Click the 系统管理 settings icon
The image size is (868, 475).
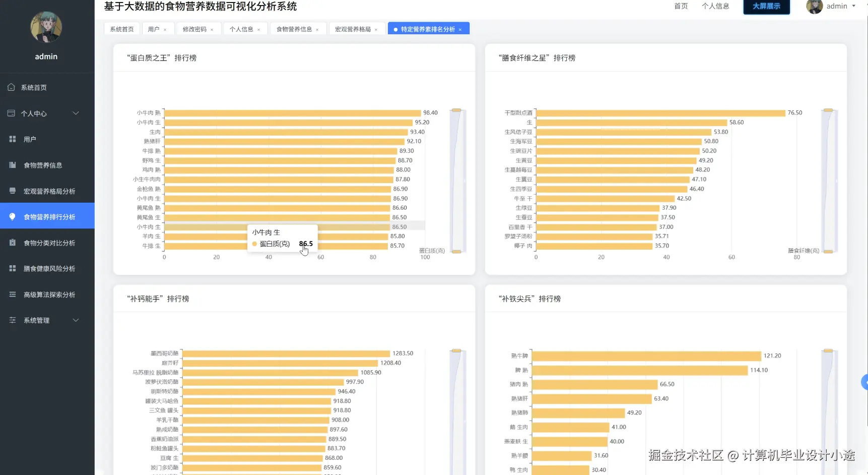[x=12, y=320]
